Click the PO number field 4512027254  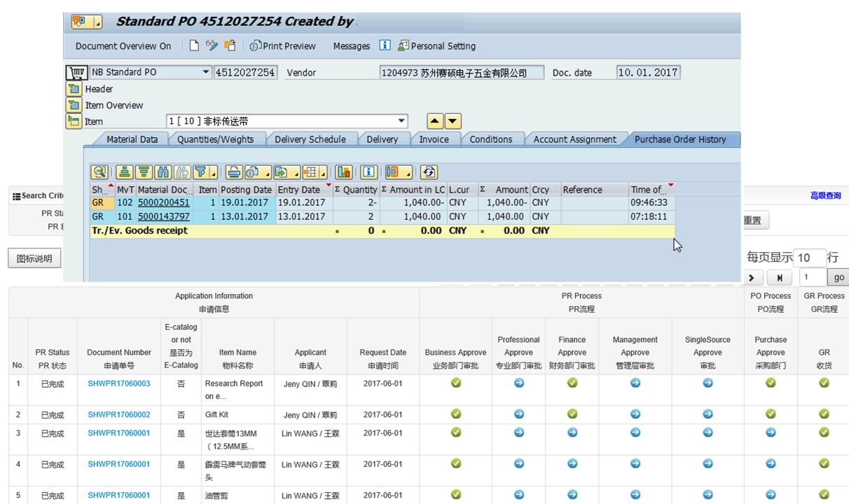[245, 72]
